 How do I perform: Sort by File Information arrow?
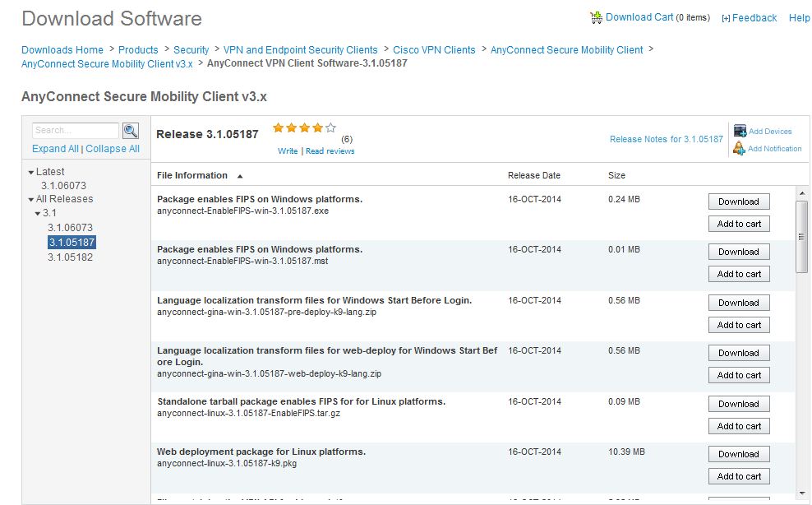[x=240, y=176]
